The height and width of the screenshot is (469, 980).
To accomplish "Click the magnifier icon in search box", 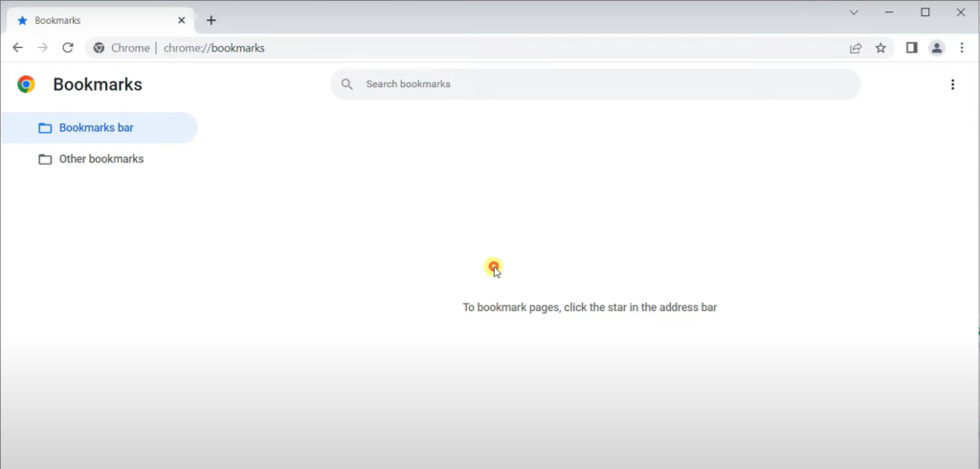I will coord(346,84).
